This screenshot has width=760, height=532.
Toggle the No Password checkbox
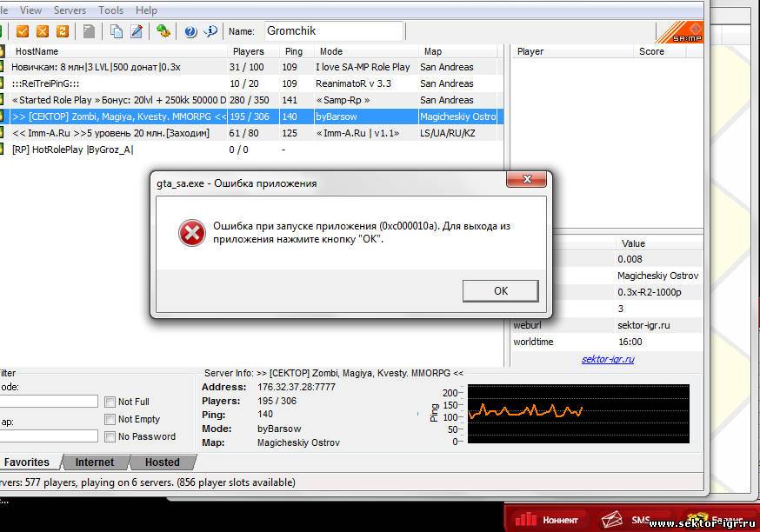pyautogui.click(x=110, y=436)
